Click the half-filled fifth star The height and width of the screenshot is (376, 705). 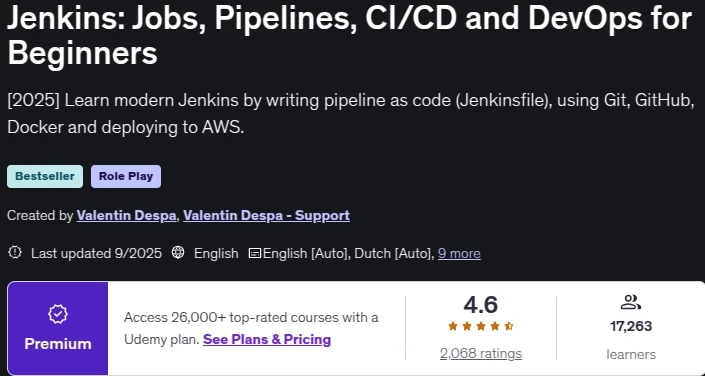(509, 327)
